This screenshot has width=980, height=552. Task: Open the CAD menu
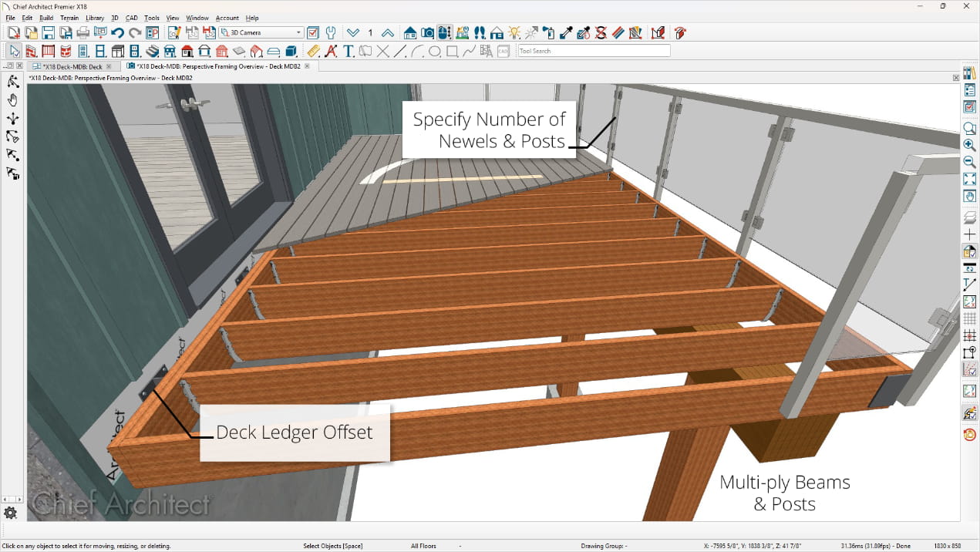pos(132,18)
